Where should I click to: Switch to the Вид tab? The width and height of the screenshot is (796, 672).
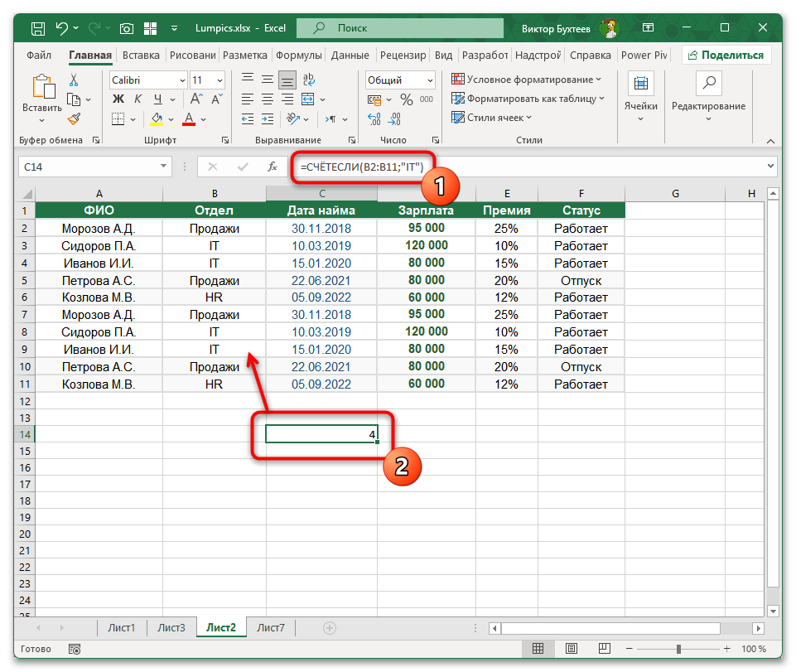click(x=443, y=55)
